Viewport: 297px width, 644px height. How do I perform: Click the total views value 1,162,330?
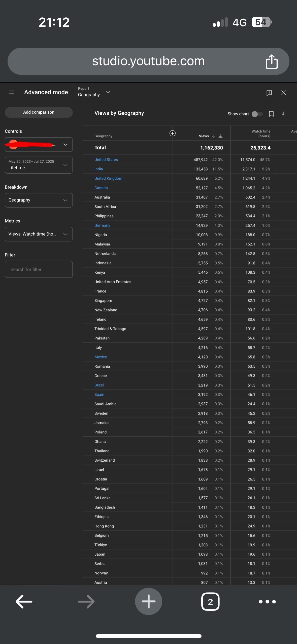pos(212,148)
